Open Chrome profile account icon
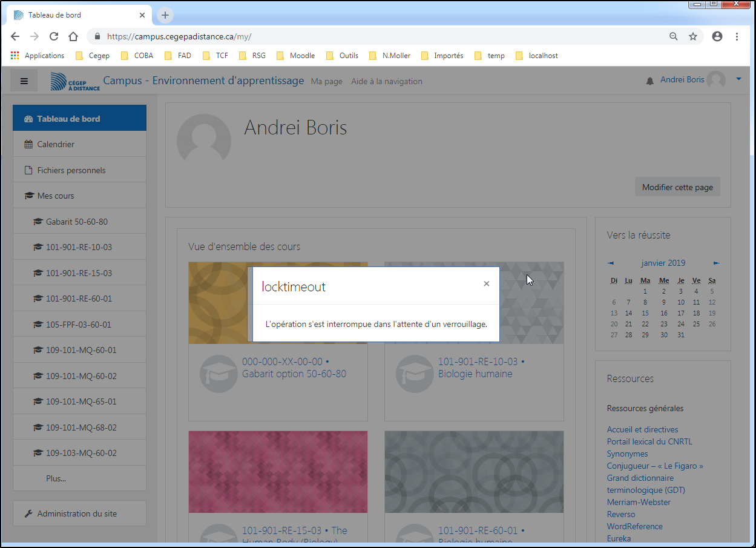This screenshot has width=756, height=548. 717,36
